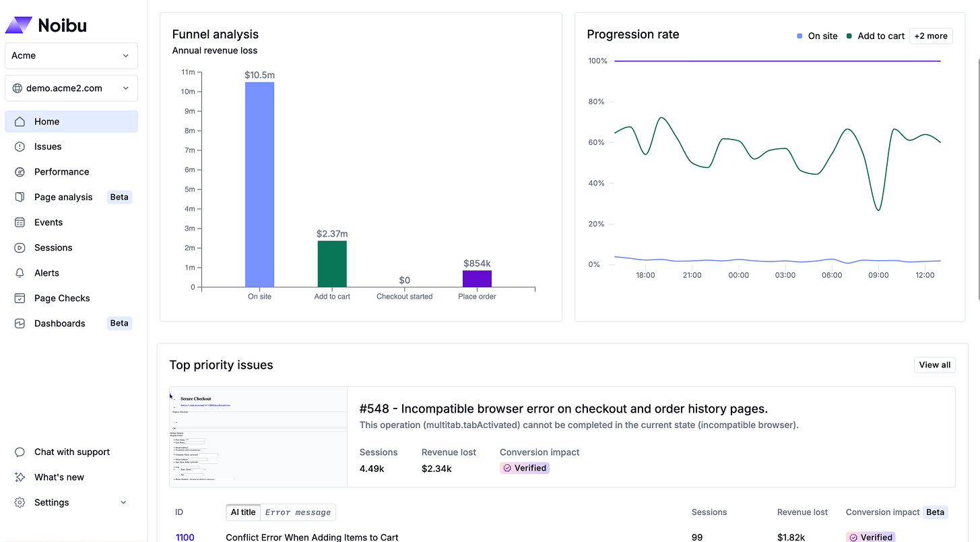Open Dashboards via its sidebar icon
This screenshot has height=542, width=980.
tap(20, 324)
